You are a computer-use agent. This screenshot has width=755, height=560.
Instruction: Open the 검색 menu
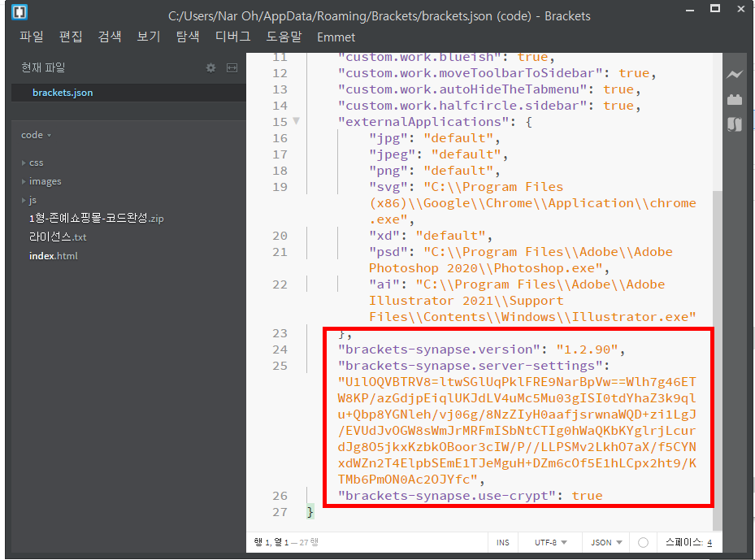[110, 37]
